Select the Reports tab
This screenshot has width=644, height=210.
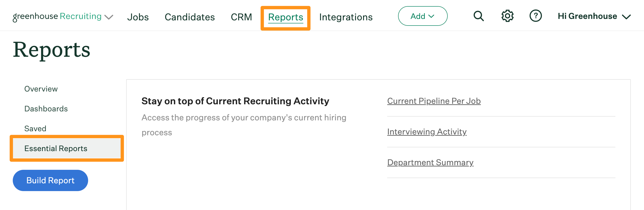pos(285,17)
